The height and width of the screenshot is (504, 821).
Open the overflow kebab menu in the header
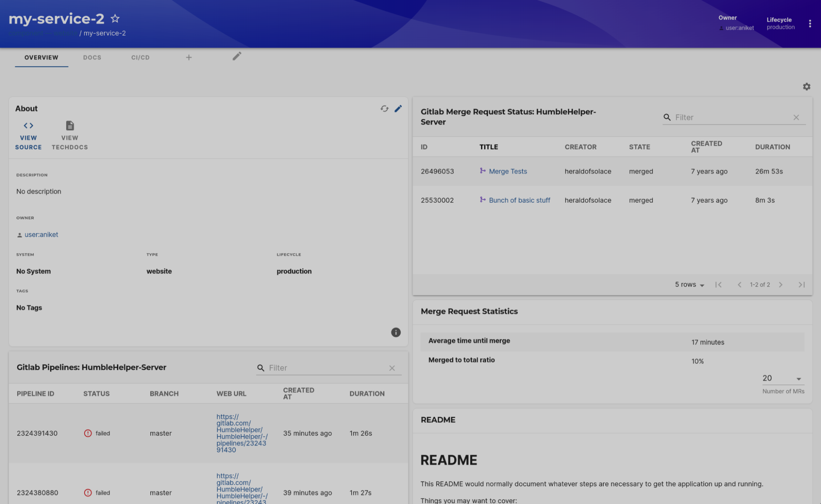coord(810,23)
